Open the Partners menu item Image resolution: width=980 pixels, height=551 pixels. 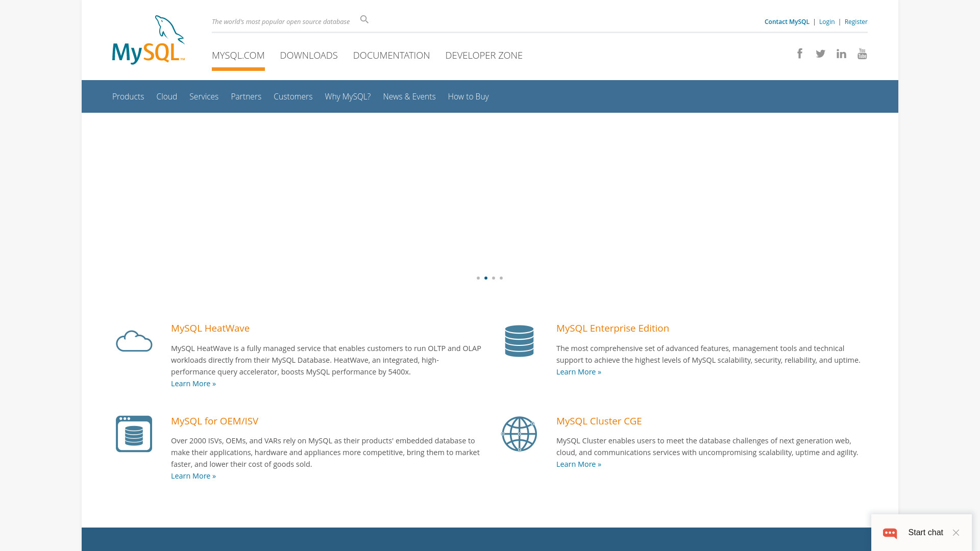(246, 96)
